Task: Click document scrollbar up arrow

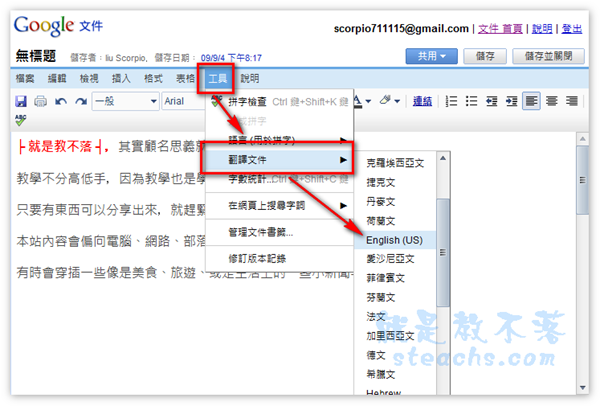Action: click(x=582, y=139)
